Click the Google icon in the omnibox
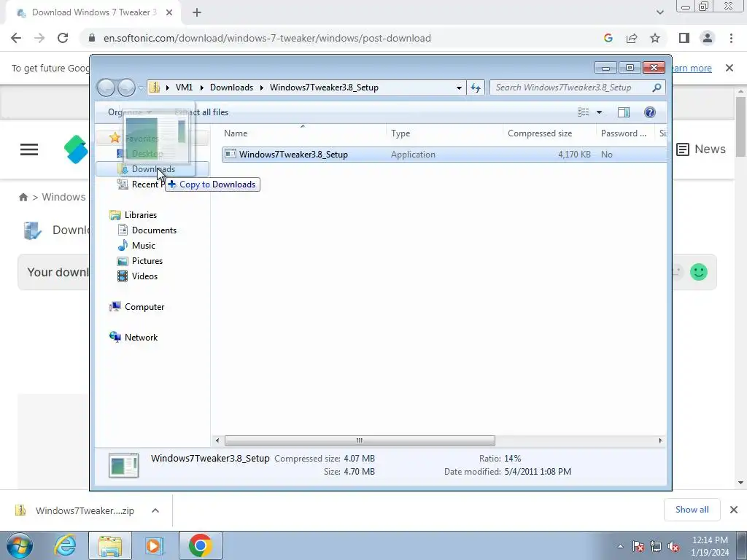 [x=608, y=38]
